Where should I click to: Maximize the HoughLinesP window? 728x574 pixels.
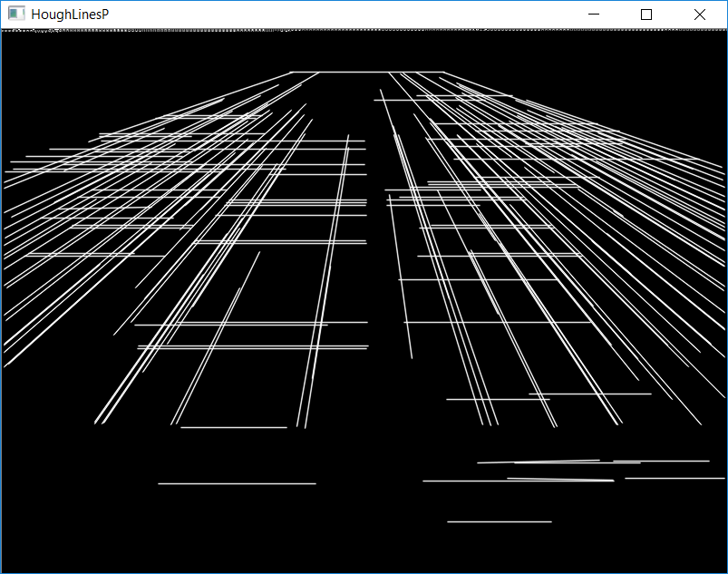coord(646,15)
